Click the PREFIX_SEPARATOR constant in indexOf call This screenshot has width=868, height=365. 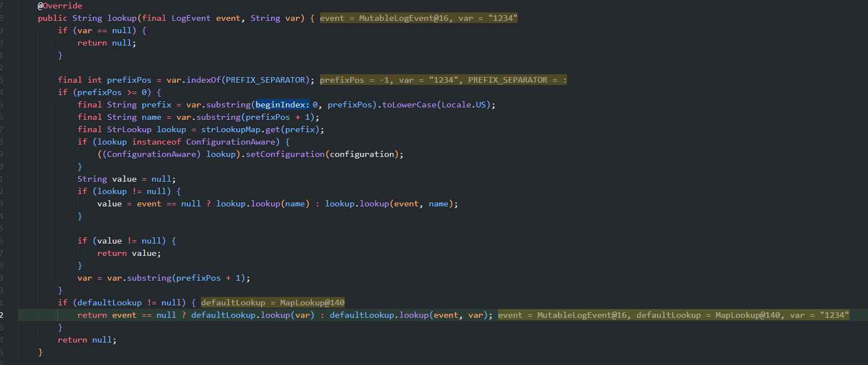(x=266, y=80)
